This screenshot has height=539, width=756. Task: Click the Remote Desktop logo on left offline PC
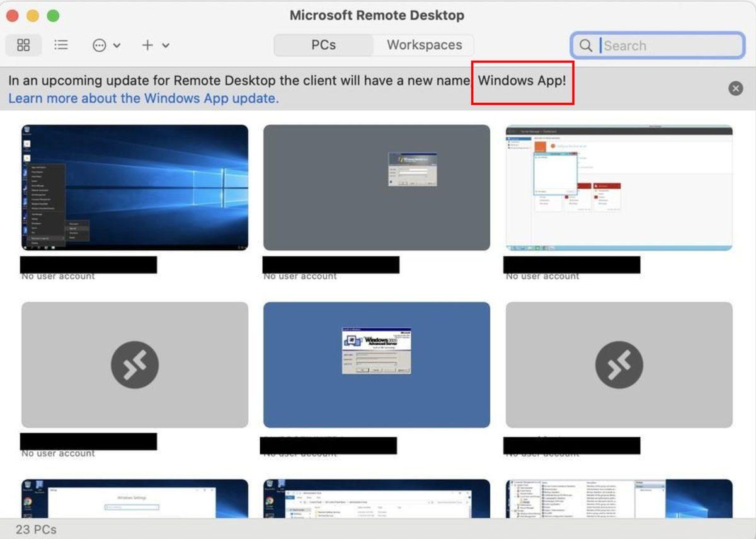[134, 364]
